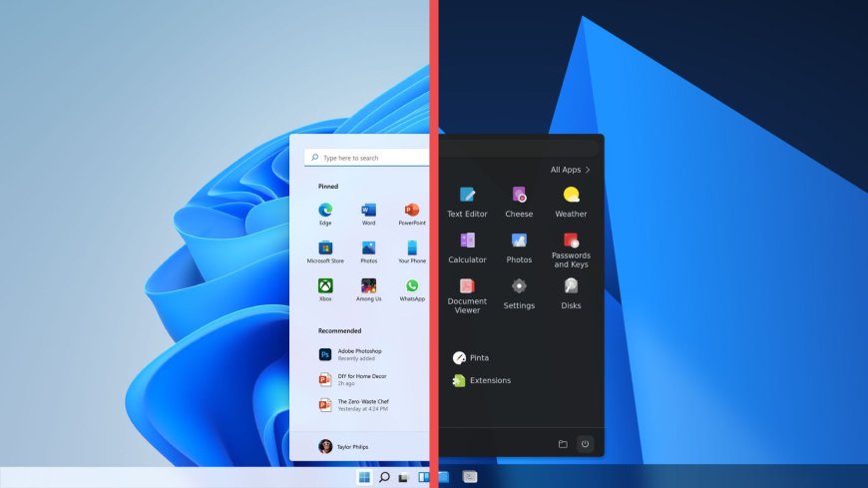The height and width of the screenshot is (488, 868).
Task: Open Passwords and Keys
Action: point(571,250)
